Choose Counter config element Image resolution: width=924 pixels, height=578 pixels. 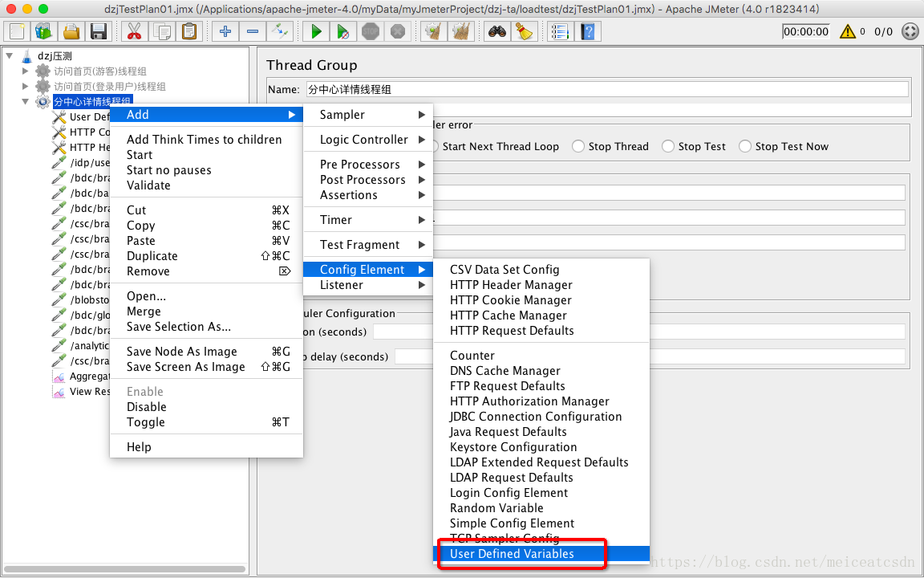click(541, 356)
